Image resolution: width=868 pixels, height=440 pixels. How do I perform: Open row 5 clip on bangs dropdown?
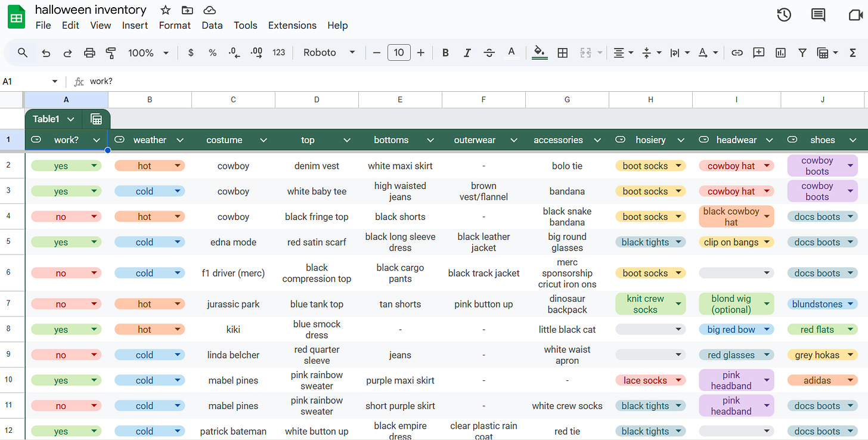[765, 242]
